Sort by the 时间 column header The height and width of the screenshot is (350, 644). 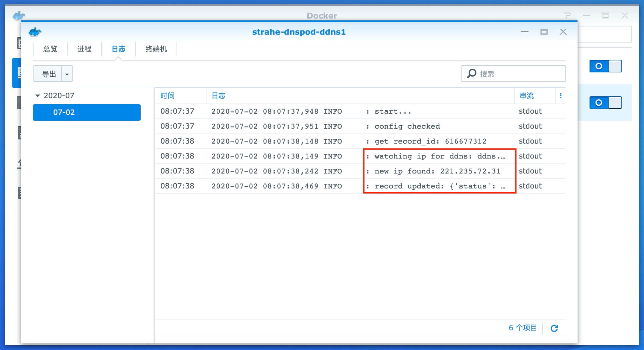coord(168,96)
